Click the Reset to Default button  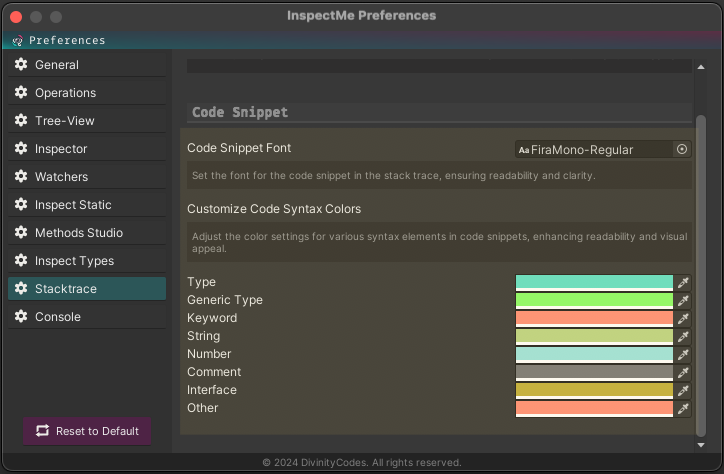point(87,431)
